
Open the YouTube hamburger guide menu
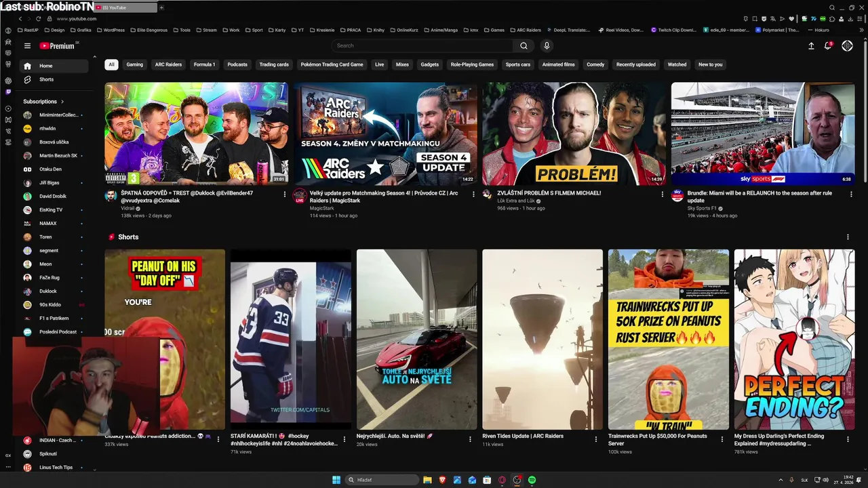27,45
